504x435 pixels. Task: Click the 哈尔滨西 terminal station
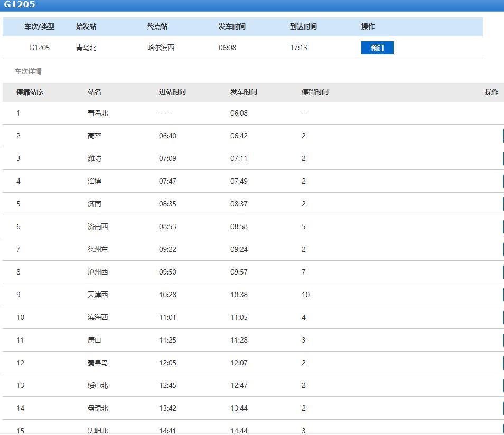tap(161, 48)
